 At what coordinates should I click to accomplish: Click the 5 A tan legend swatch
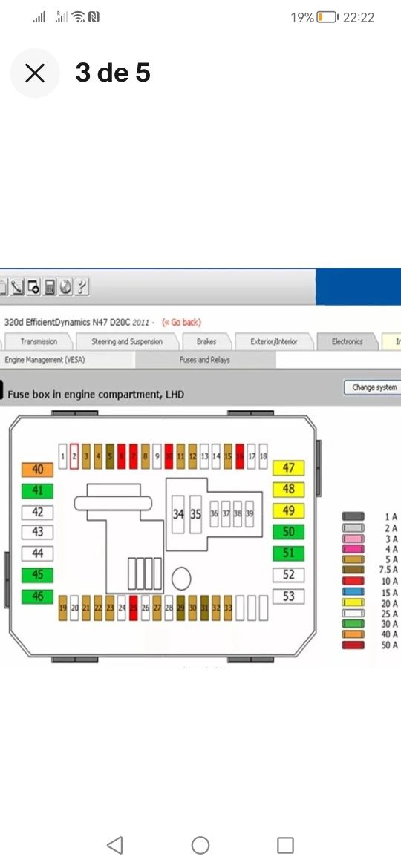[353, 559]
